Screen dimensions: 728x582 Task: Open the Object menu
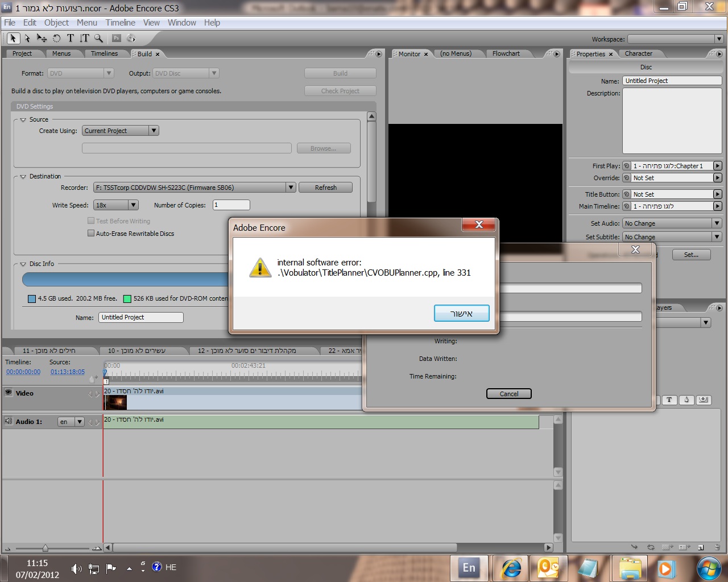[x=56, y=23]
